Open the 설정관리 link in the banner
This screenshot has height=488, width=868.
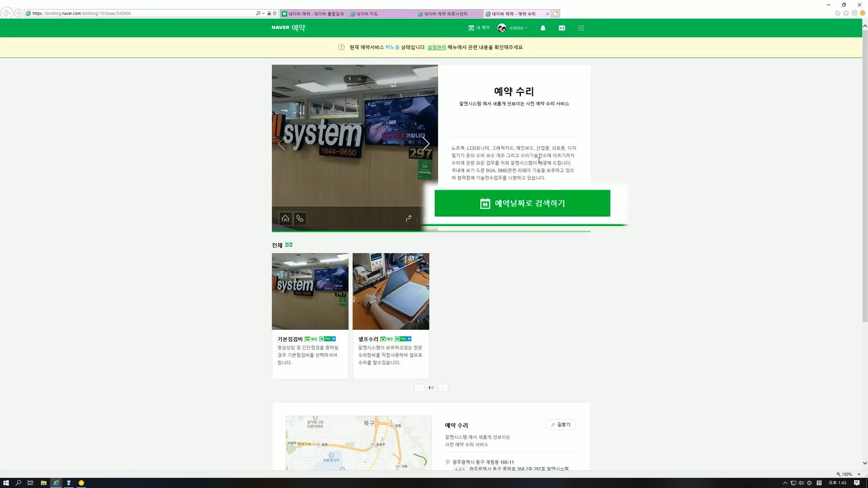[x=436, y=47]
